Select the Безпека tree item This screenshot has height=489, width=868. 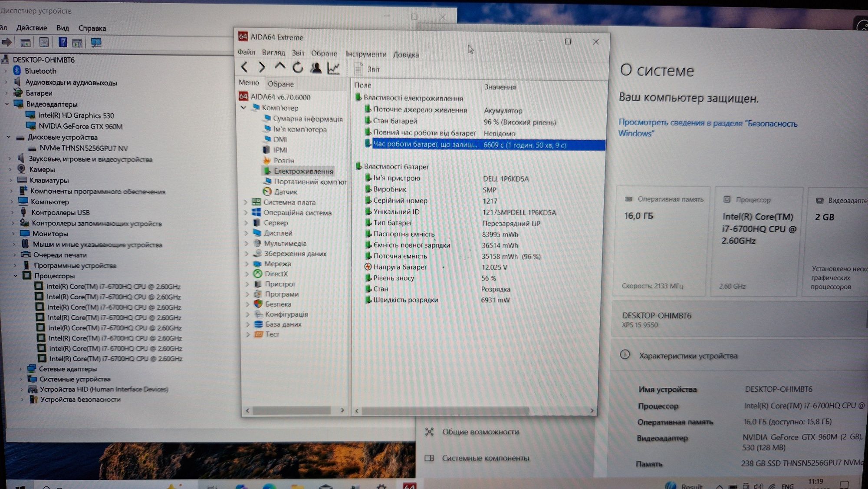coord(273,304)
